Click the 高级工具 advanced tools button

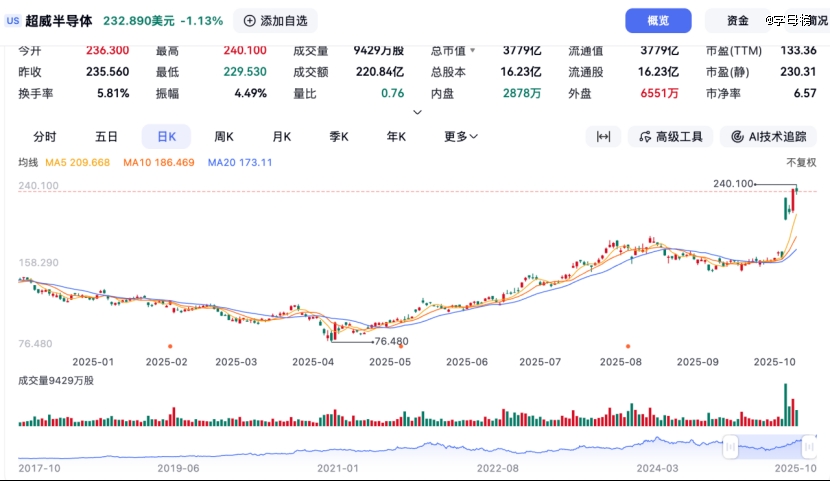pos(670,137)
